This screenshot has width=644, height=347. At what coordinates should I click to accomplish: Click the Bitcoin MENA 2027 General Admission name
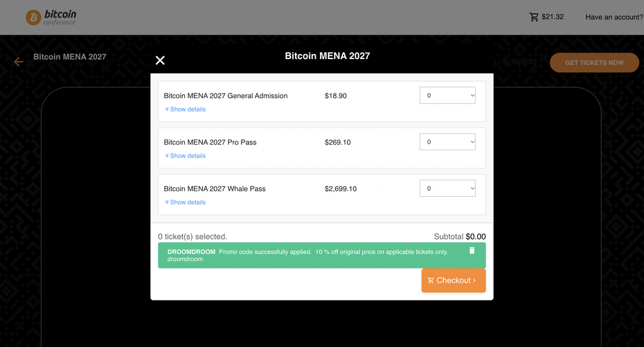(226, 96)
